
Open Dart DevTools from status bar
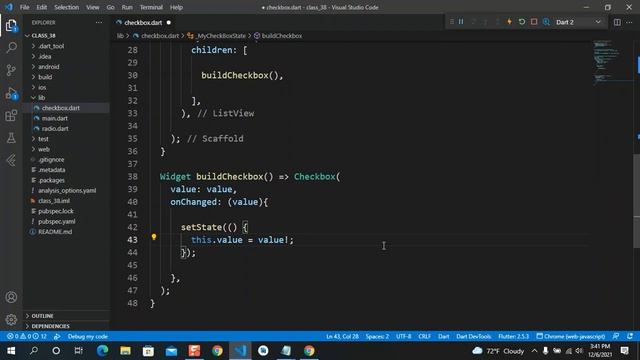pyautogui.click(x=473, y=337)
